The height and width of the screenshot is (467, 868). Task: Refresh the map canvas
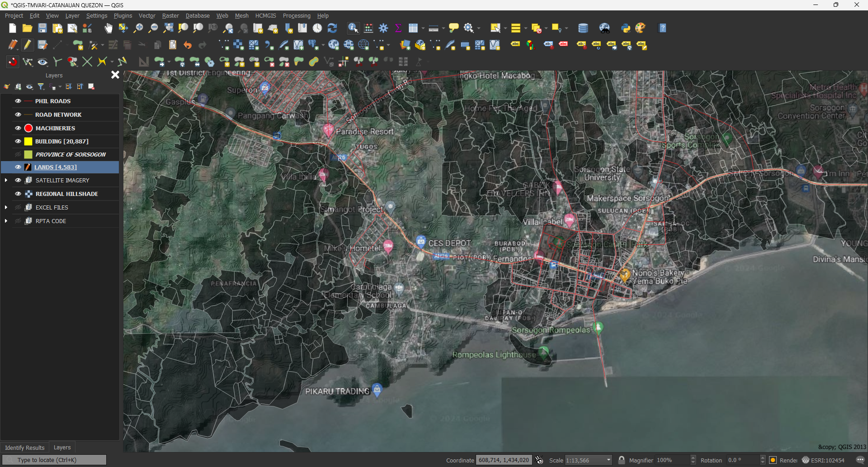point(333,28)
